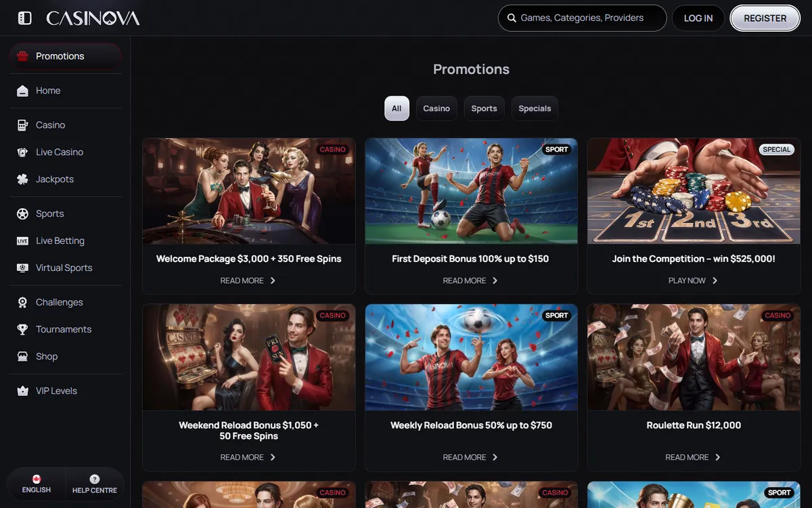Click arrow beside Weekly Reload Read More
This screenshot has height=508, width=812.
pyautogui.click(x=495, y=457)
